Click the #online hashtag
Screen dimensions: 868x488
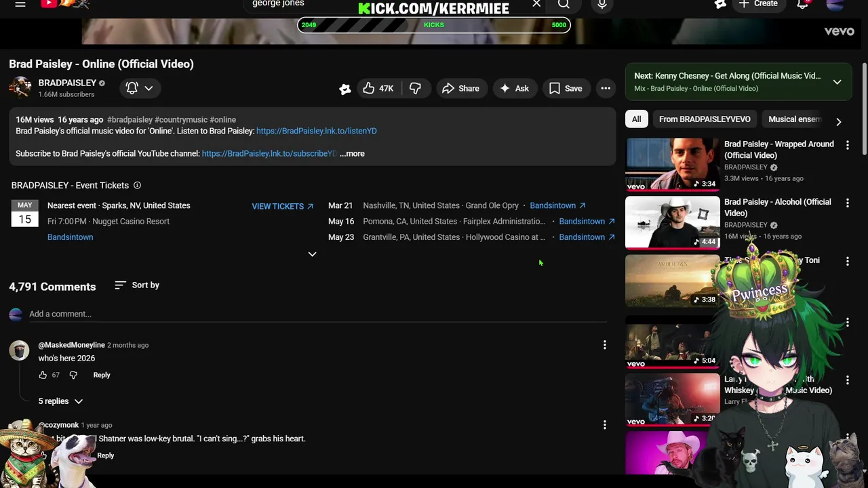point(222,120)
